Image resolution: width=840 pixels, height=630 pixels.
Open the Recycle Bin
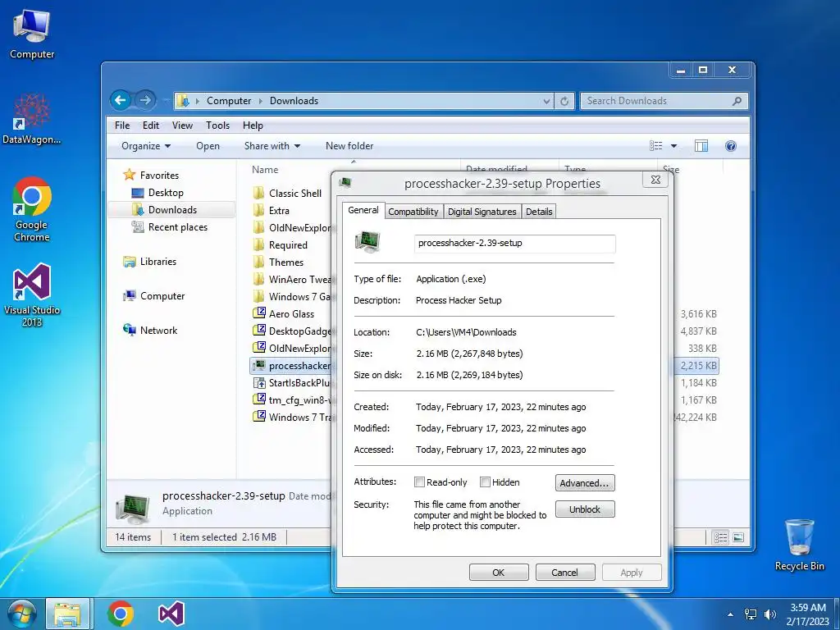point(799,545)
